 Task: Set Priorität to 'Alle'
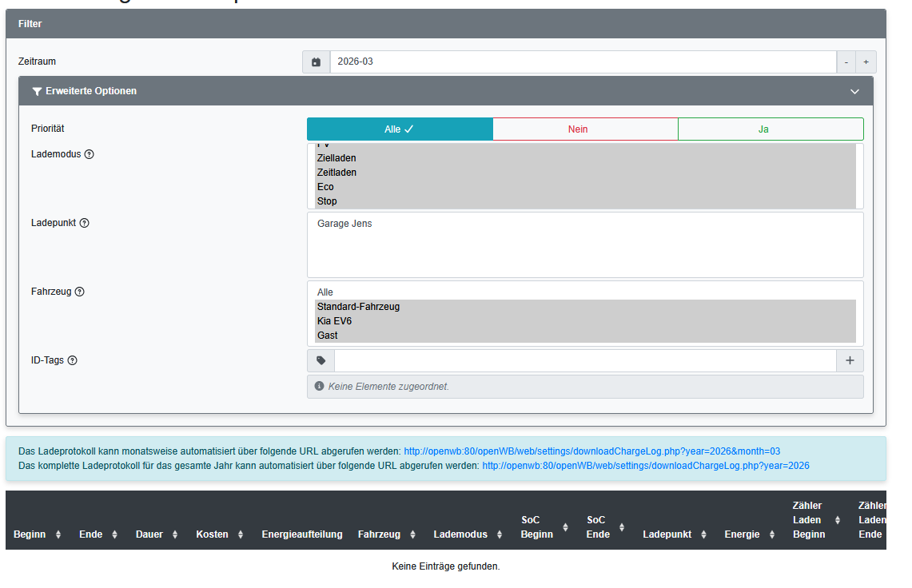point(400,129)
